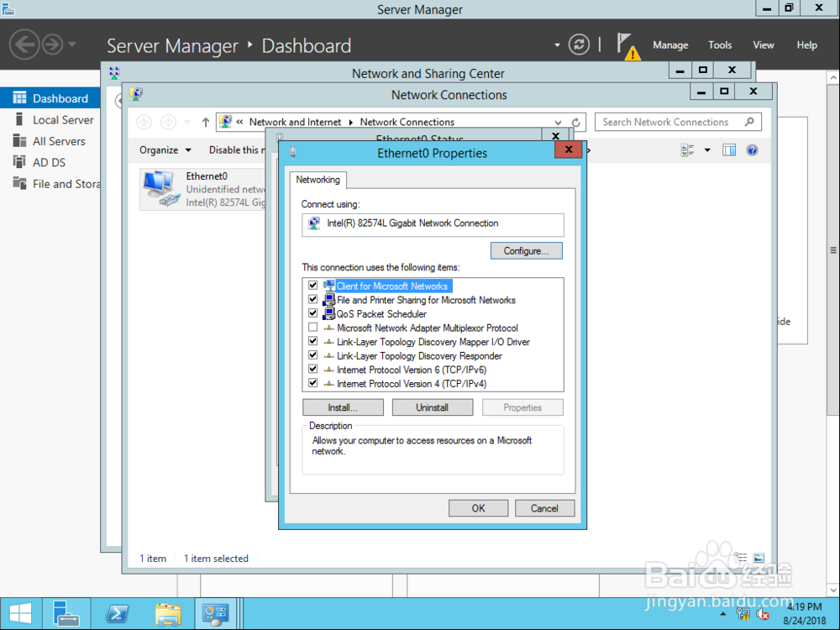The height and width of the screenshot is (630, 840).
Task: Click search magnifier in Network Connections
Action: point(749,122)
